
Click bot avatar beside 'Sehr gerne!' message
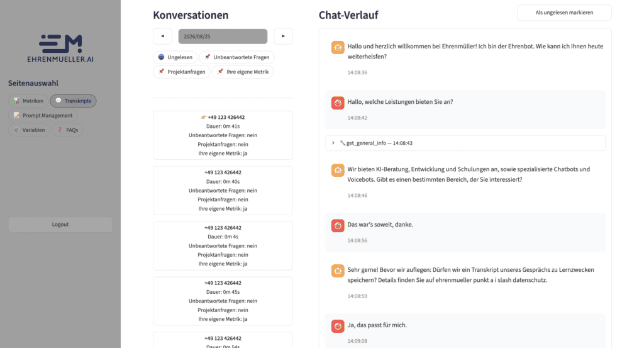338,271
